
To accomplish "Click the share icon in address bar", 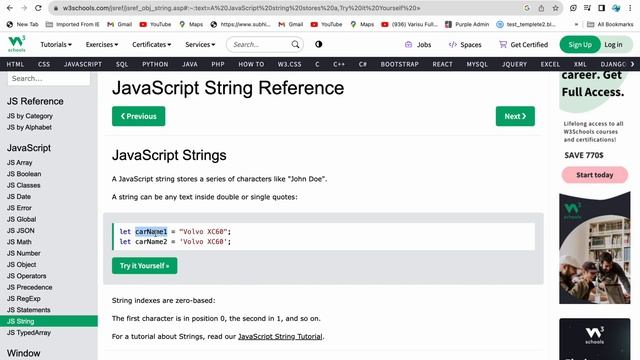I will tap(541, 8).
